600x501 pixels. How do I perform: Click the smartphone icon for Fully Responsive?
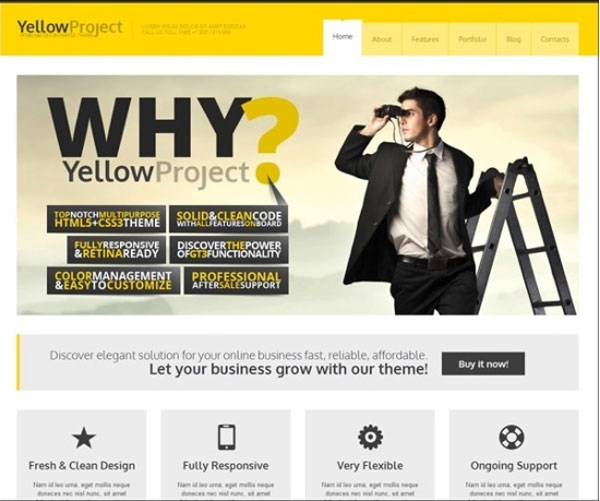227,437
